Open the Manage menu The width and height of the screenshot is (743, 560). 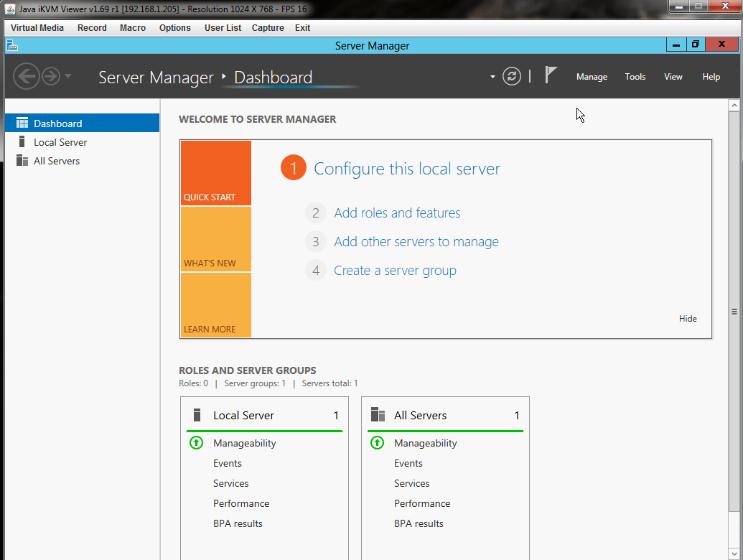tap(592, 76)
